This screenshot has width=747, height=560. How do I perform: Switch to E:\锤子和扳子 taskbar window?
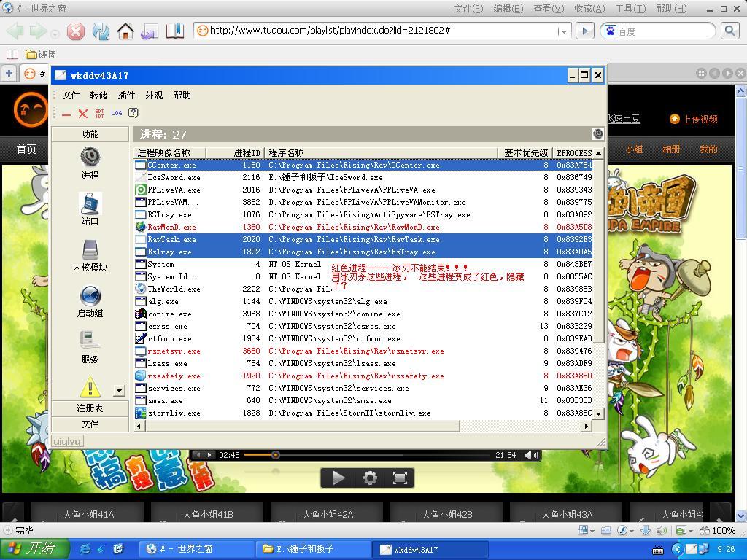(x=312, y=549)
